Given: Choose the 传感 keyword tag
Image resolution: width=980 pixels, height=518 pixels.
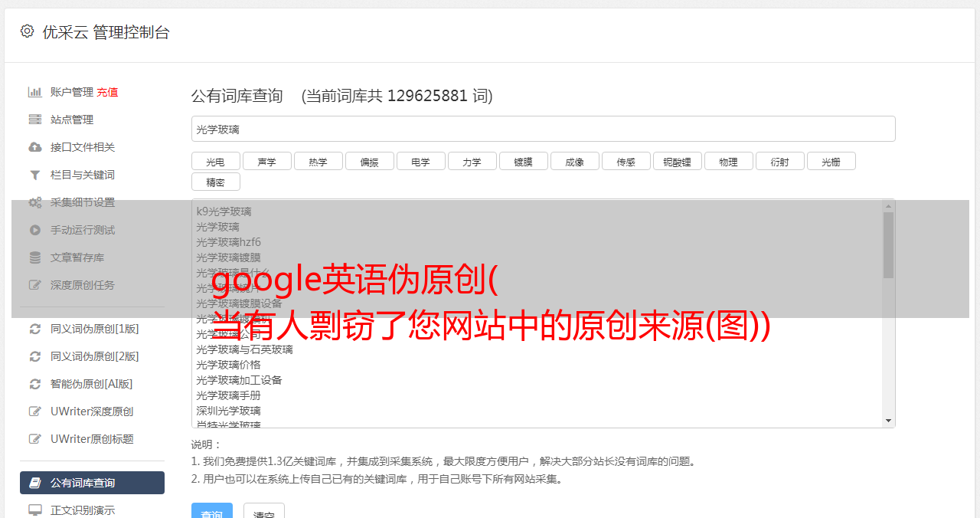Looking at the screenshot, I should (x=626, y=161).
